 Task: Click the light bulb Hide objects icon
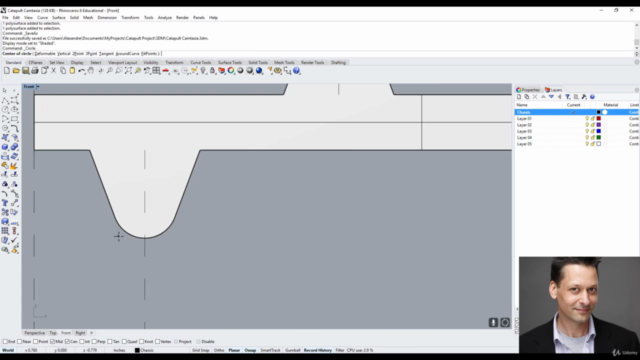coord(203,71)
